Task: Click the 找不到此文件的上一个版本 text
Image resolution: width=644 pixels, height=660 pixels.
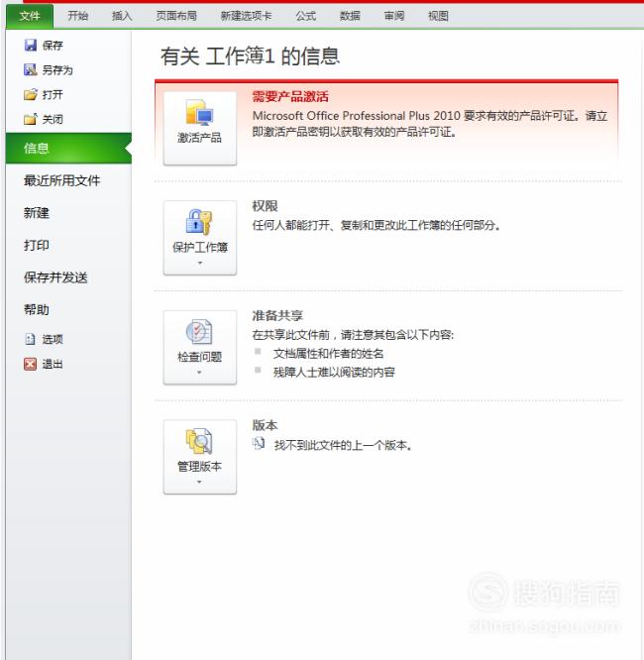Action: tap(343, 445)
